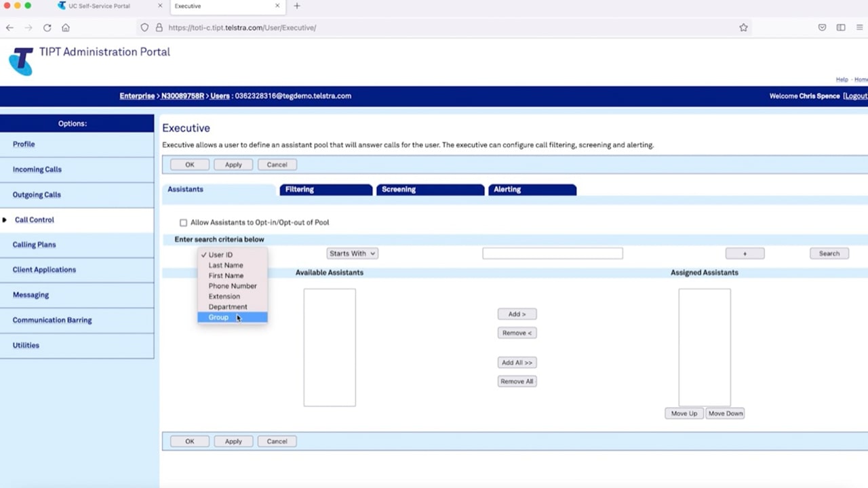The image size is (868, 488).
Task: Click the Enterprise breadcrumb link
Action: (x=137, y=96)
